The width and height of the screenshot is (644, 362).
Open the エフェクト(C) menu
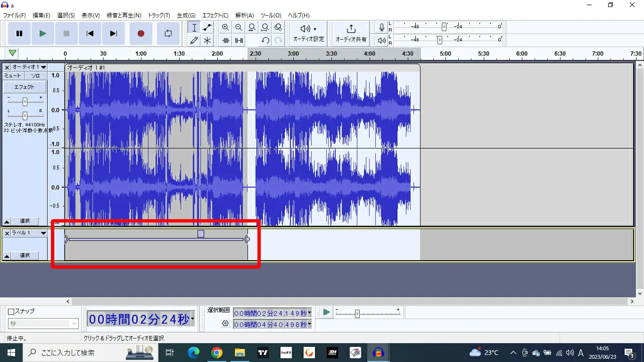click(x=215, y=16)
